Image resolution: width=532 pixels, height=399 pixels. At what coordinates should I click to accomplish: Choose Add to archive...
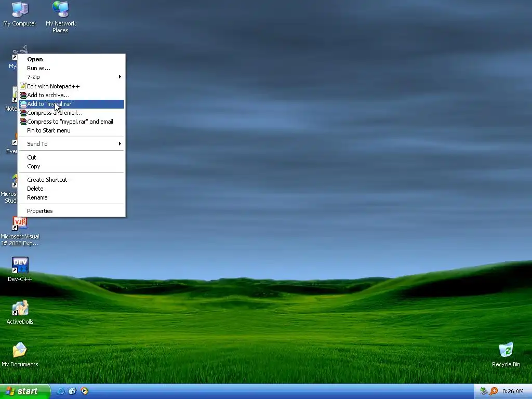click(x=72, y=95)
